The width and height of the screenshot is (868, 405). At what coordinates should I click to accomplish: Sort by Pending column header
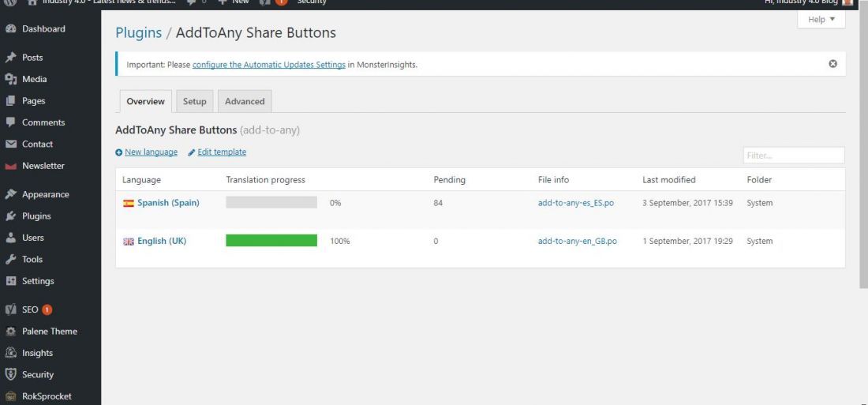coord(450,179)
